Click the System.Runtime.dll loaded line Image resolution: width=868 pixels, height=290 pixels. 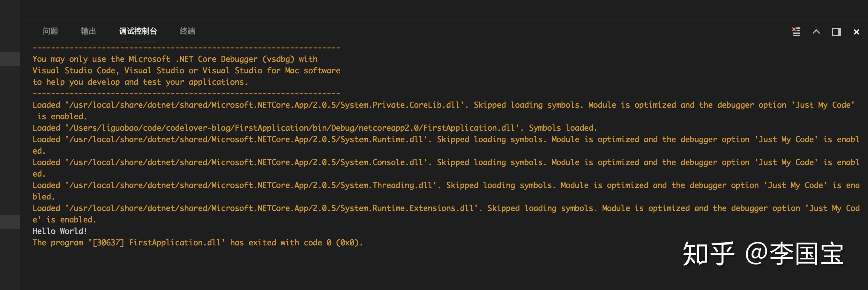click(x=446, y=145)
